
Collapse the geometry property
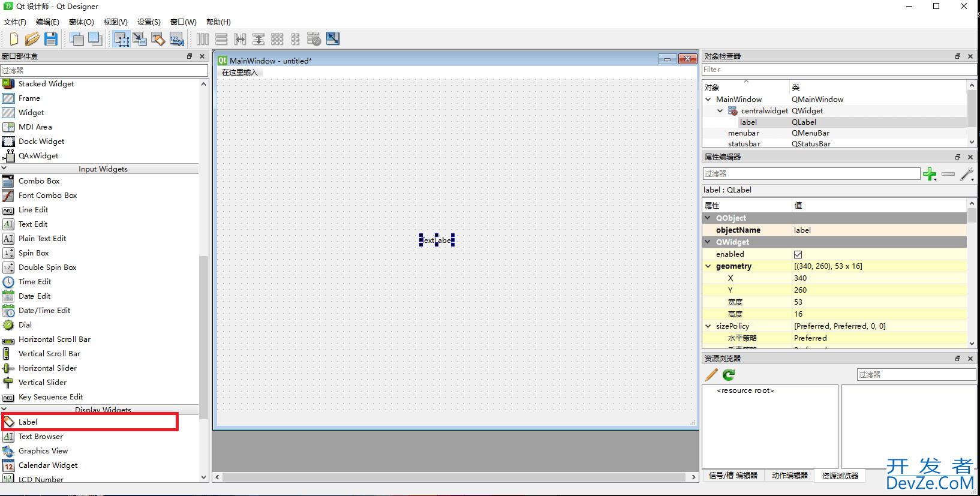click(708, 266)
